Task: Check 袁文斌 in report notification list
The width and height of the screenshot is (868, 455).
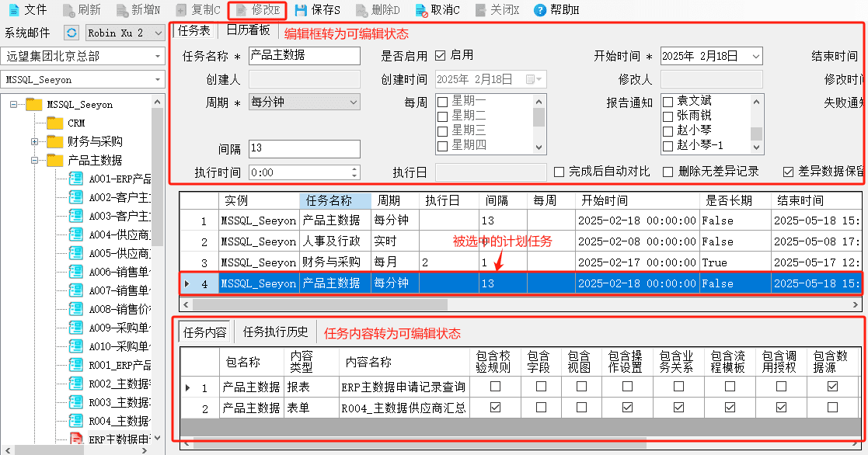Action: [668, 102]
